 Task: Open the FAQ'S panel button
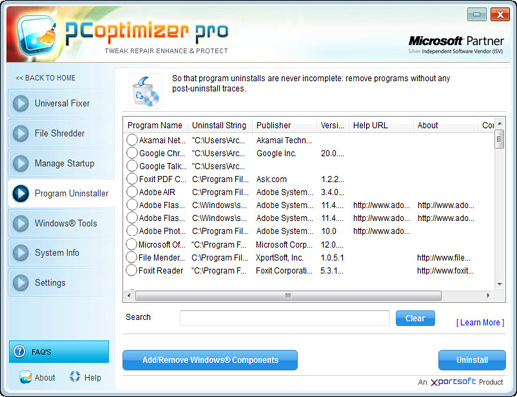[59, 351]
